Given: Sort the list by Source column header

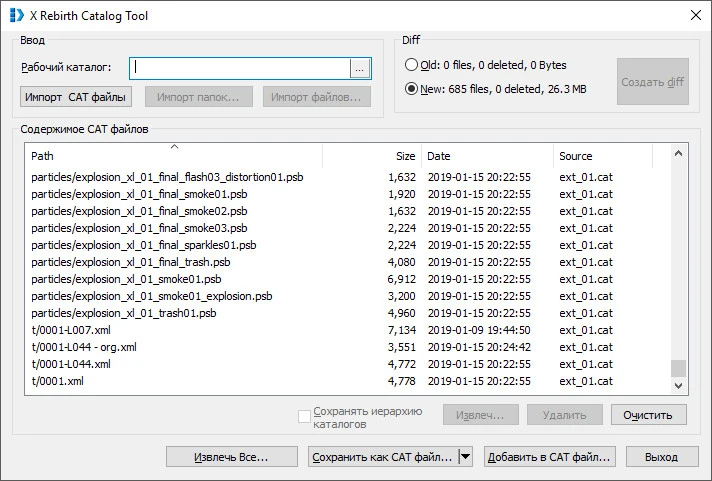Looking at the screenshot, I should pyautogui.click(x=603, y=156).
